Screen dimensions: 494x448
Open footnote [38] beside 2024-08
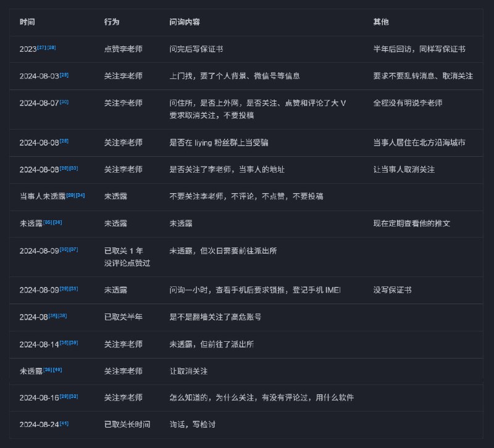click(62, 317)
